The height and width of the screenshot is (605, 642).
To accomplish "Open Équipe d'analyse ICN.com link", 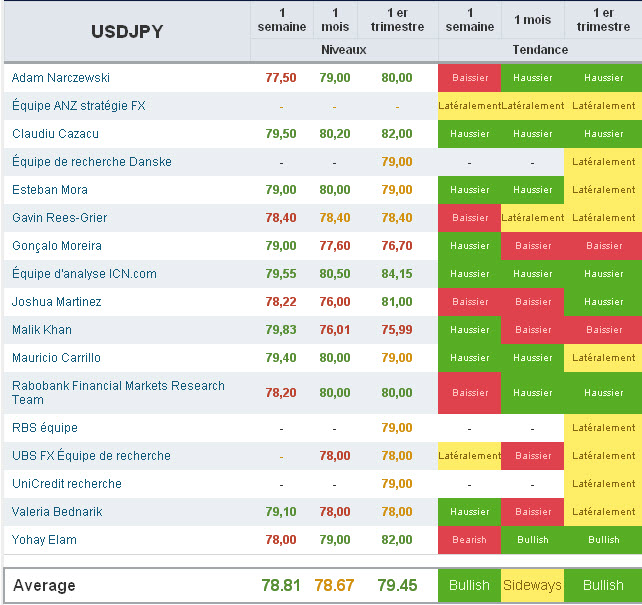I will (84, 273).
